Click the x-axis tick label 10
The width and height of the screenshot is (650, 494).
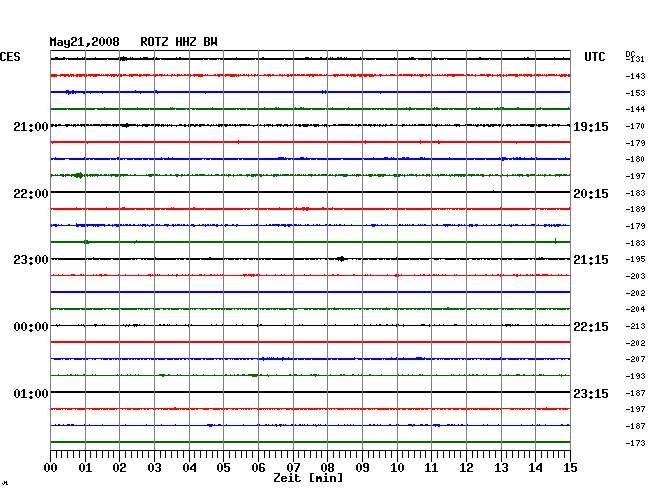tap(397, 468)
